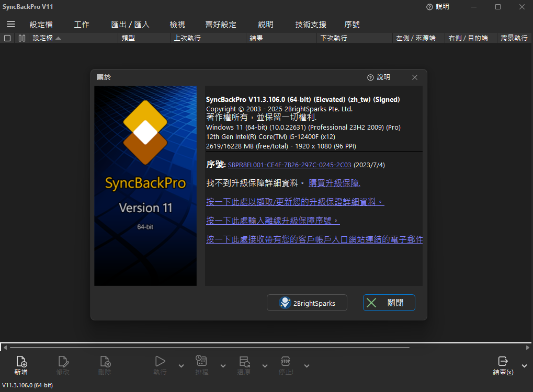Open the 工作 menu
Image resolution: width=533 pixels, height=392 pixels.
[82, 25]
